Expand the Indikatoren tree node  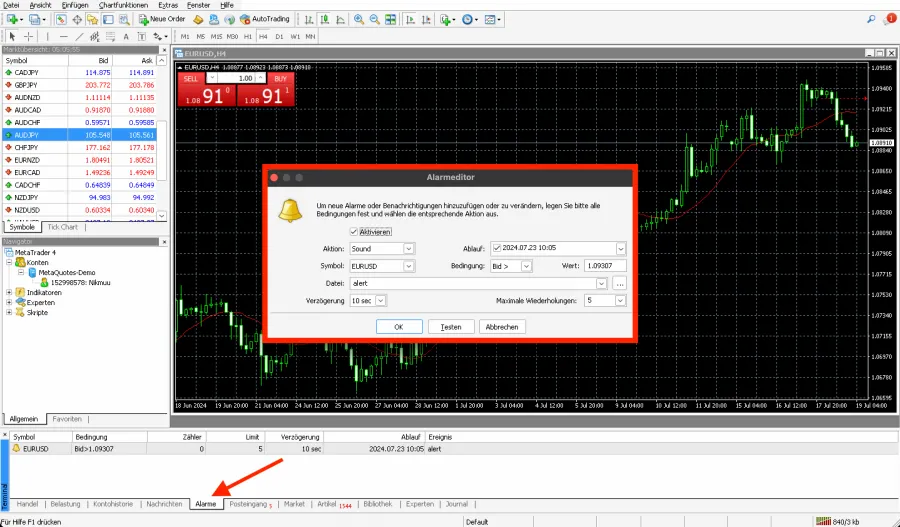(x=9, y=293)
